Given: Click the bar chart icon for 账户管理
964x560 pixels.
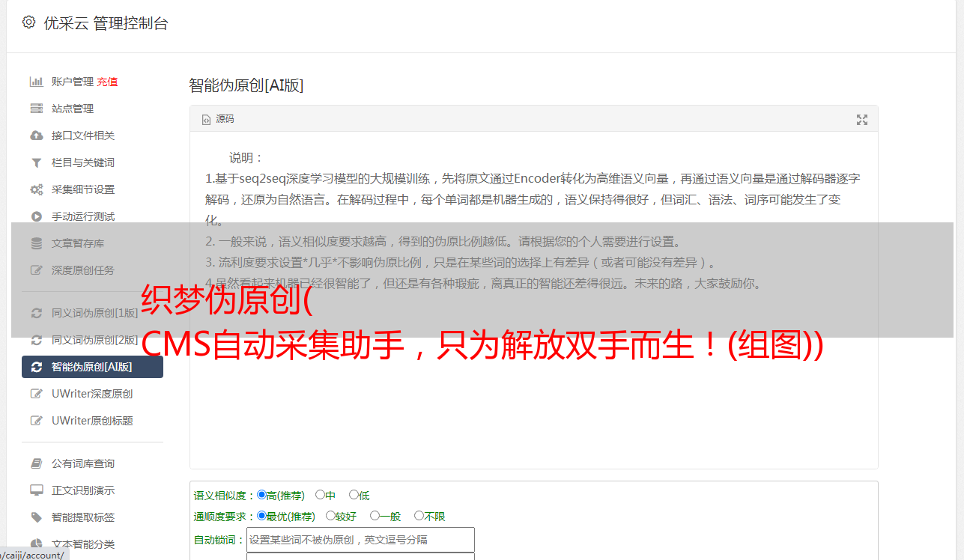Looking at the screenshot, I should point(36,82).
